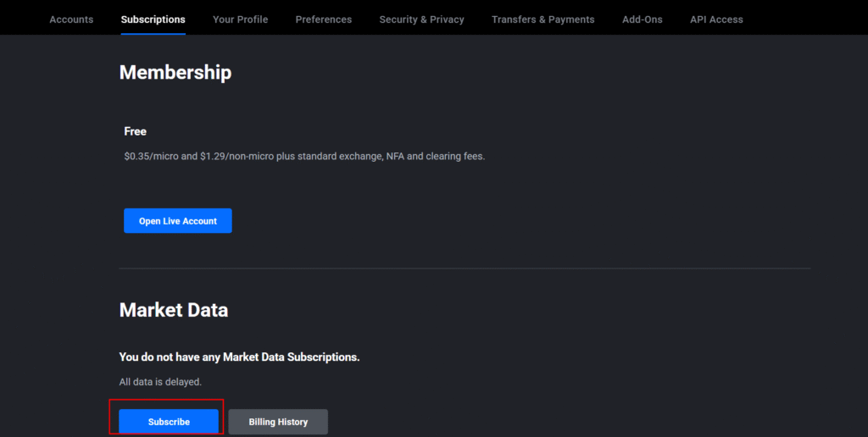Navigate to the API Access tab
The width and height of the screenshot is (868, 437).
tap(716, 19)
